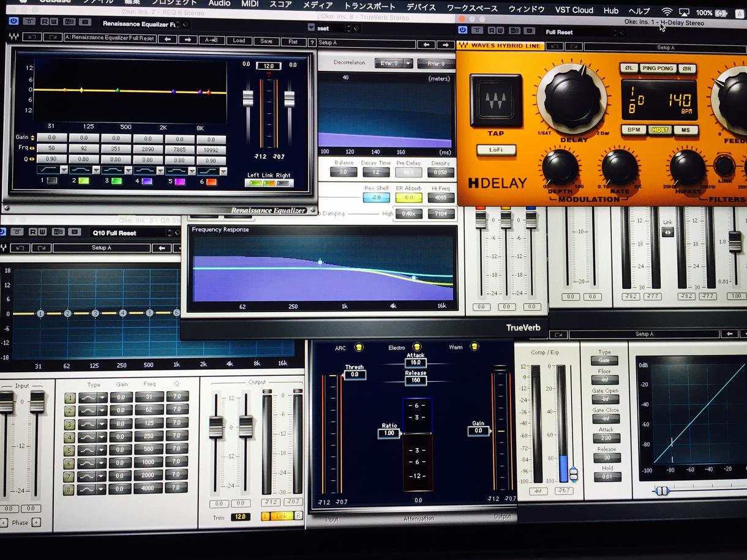Viewport: 747px width, 560px height.
Task: Click the RATE modulation knob
Action: tap(620, 168)
